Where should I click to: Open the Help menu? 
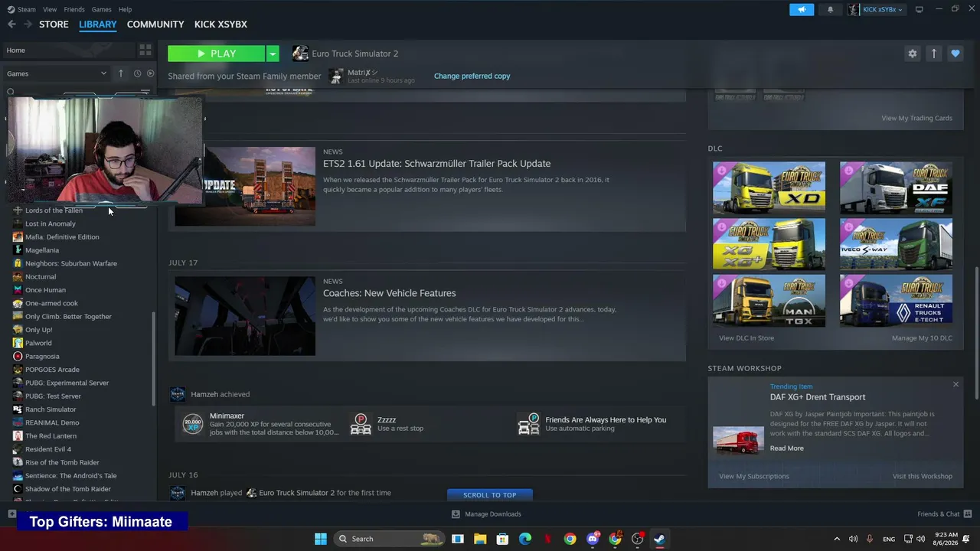click(125, 9)
